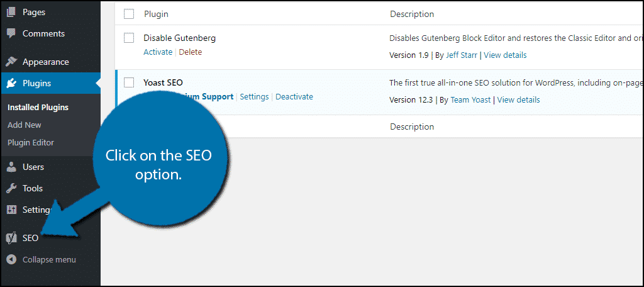Click the Tools wrench icon
Viewport: 644px width, 287px height.
pyautogui.click(x=11, y=188)
